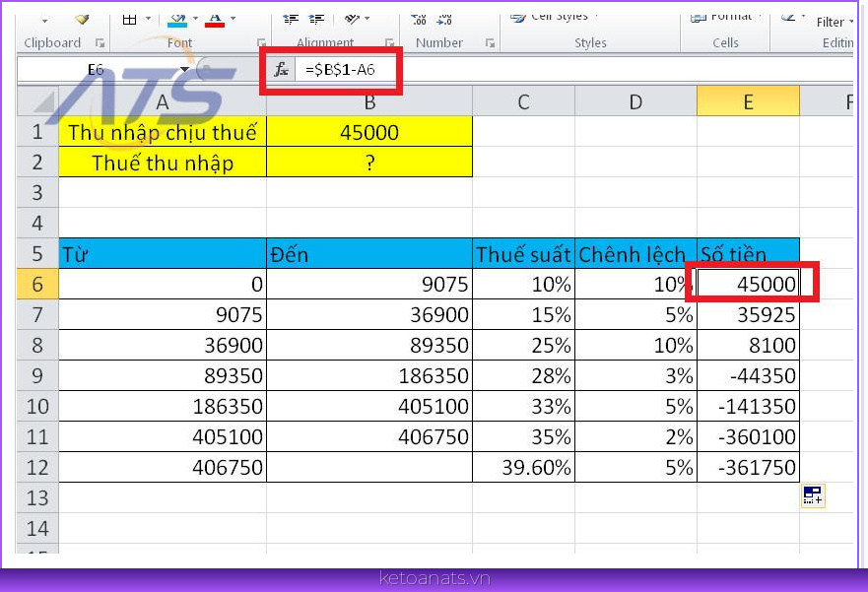Image resolution: width=868 pixels, height=592 pixels.
Task: Click the Name Box showing E6
Action: click(x=97, y=70)
